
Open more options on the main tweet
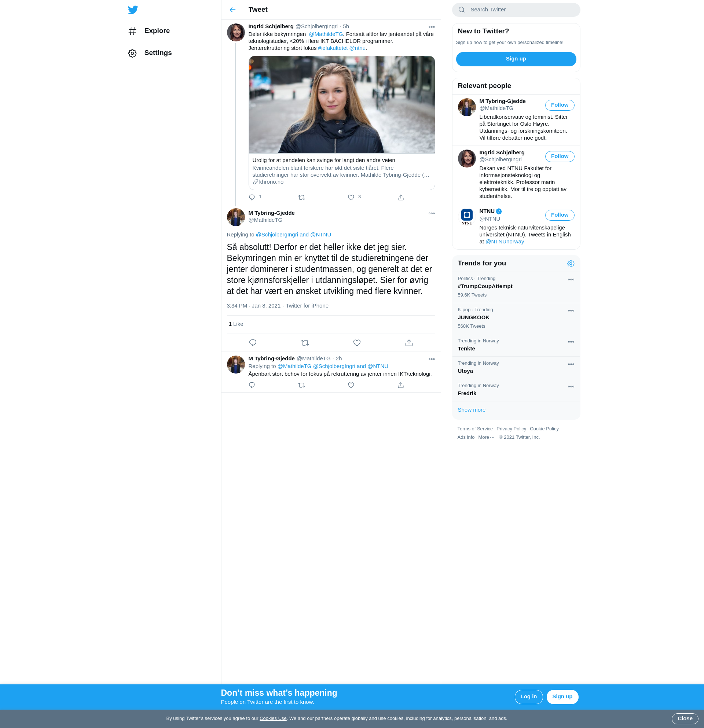pos(431,213)
